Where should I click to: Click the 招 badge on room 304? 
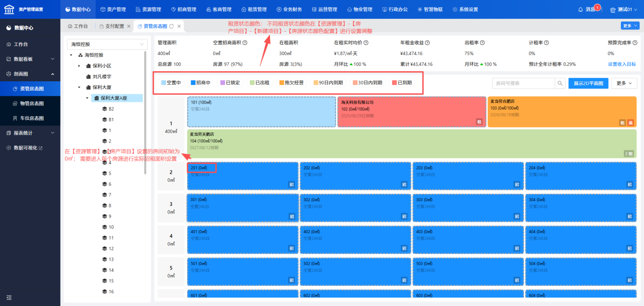(630, 216)
